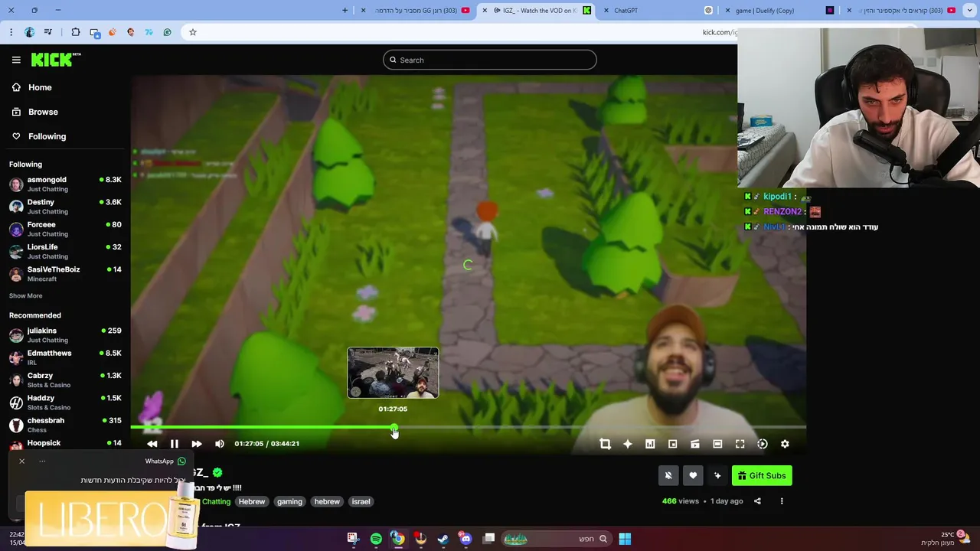This screenshot has width=980, height=551.
Task: Share the VOD via share icon
Action: click(x=757, y=501)
